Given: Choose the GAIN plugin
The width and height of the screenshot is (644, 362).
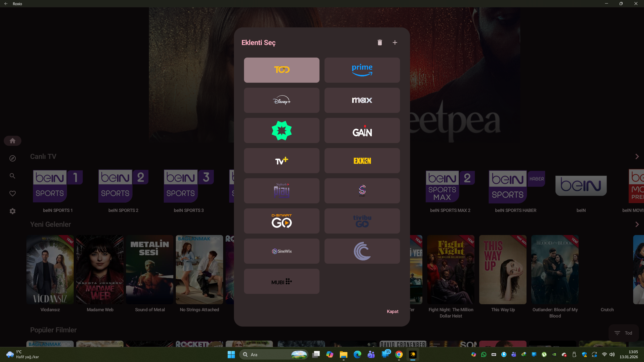Looking at the screenshot, I should [x=362, y=130].
